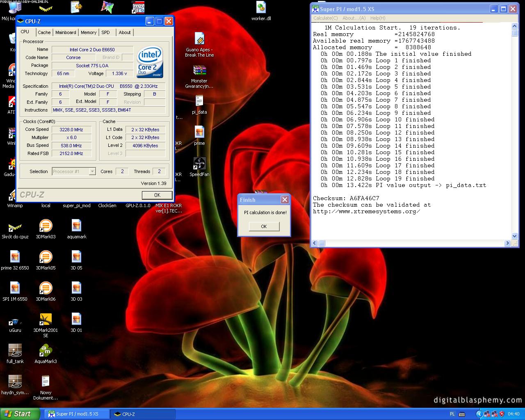Switch to the About tab in CPU-Z

tap(125, 32)
